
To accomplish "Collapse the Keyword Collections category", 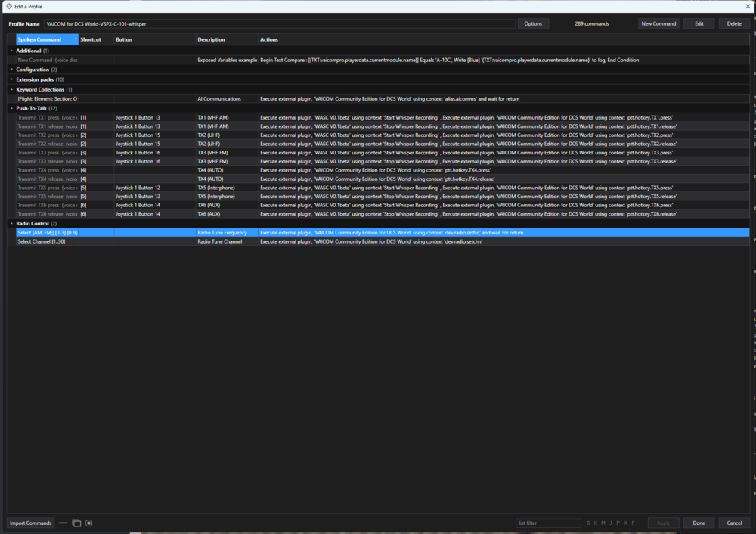I will click(x=11, y=89).
